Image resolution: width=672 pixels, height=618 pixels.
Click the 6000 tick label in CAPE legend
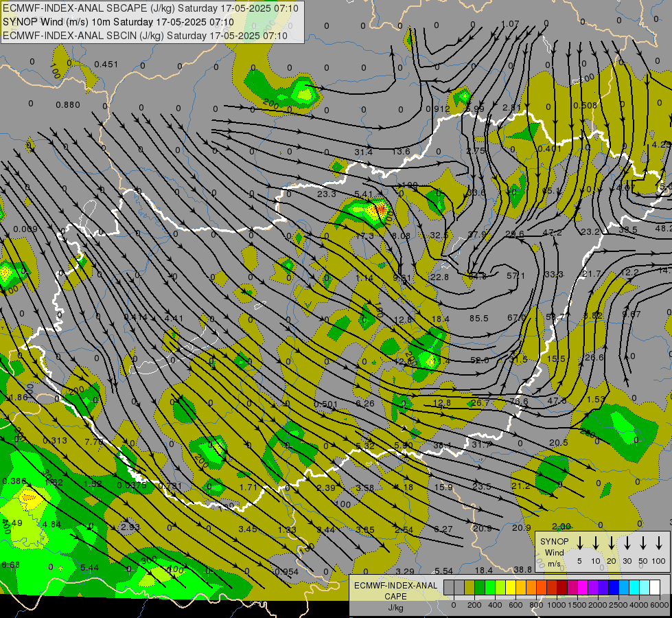click(660, 605)
